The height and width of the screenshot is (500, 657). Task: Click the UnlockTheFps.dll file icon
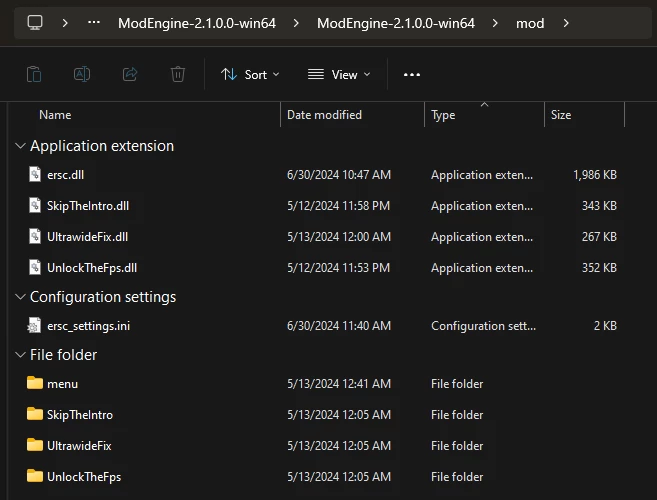point(35,267)
